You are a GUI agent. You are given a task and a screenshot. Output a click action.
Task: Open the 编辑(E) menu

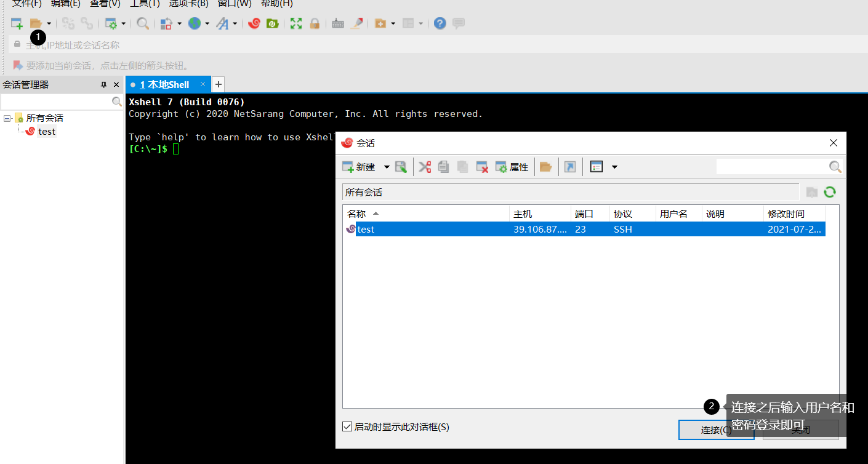[66, 3]
